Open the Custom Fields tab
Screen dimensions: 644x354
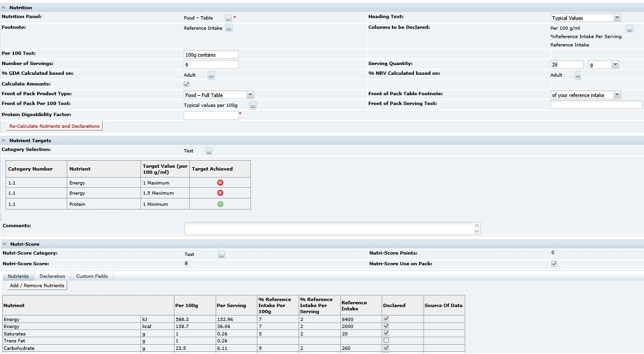tap(92, 276)
